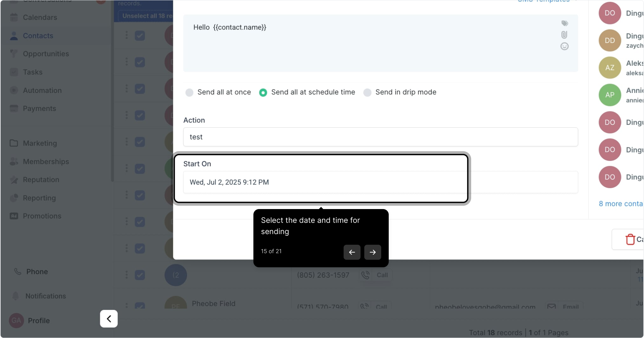This screenshot has height=338, width=644.
Task: Click 8 more contacts link
Action: click(621, 204)
